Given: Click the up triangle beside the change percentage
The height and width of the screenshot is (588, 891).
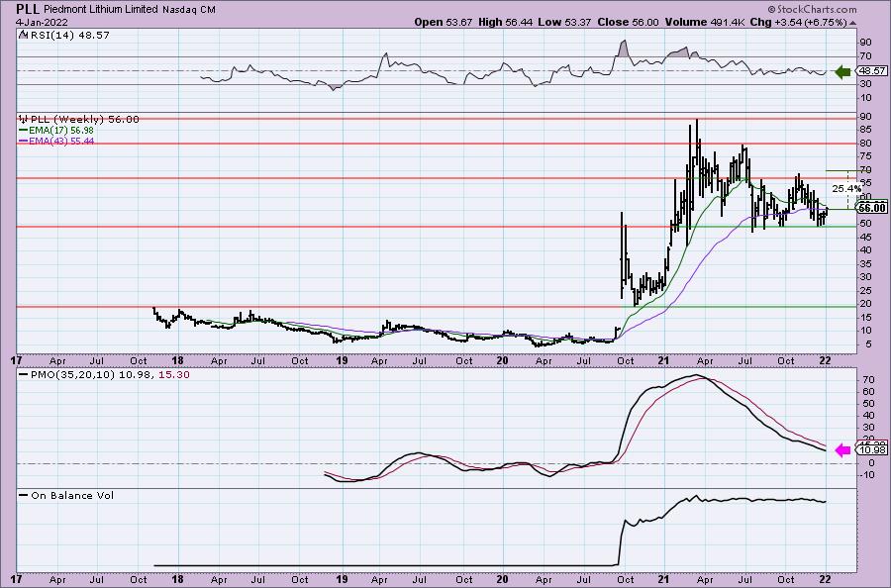Looking at the screenshot, I should click(853, 23).
